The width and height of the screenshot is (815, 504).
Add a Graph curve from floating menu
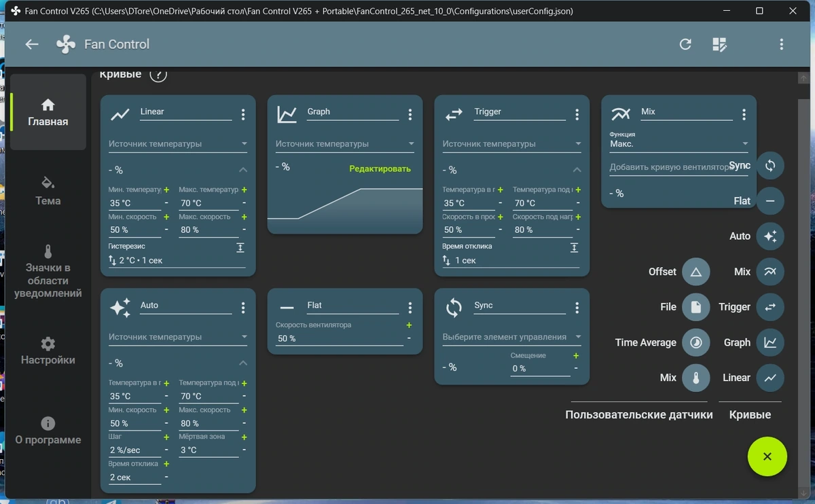point(770,342)
